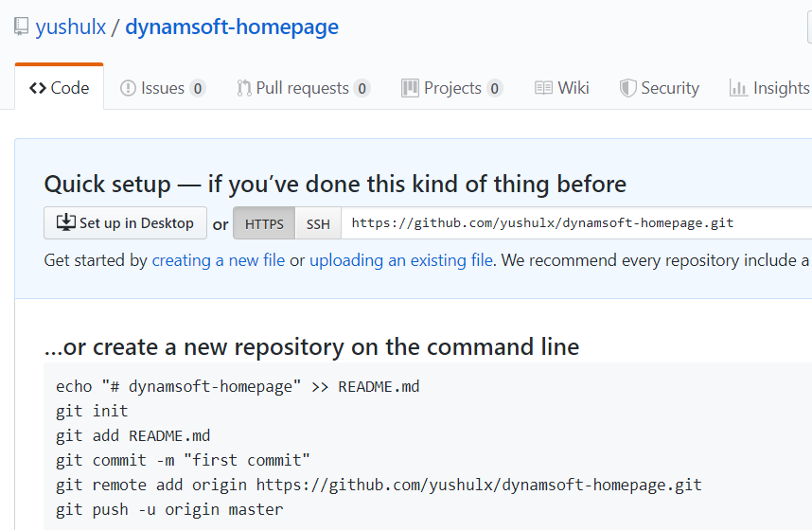Screen dimensions: 812x530
Task: Switch to the Wiki tab
Action: [x=573, y=88]
